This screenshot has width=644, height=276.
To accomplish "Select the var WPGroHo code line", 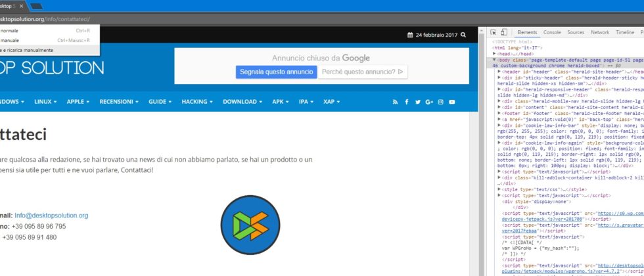I will point(540,248).
